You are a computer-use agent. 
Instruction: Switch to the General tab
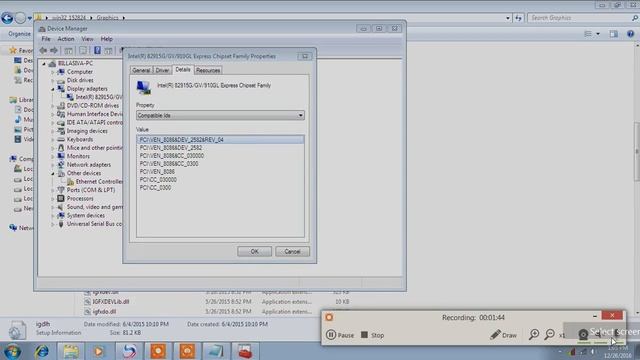pyautogui.click(x=141, y=70)
